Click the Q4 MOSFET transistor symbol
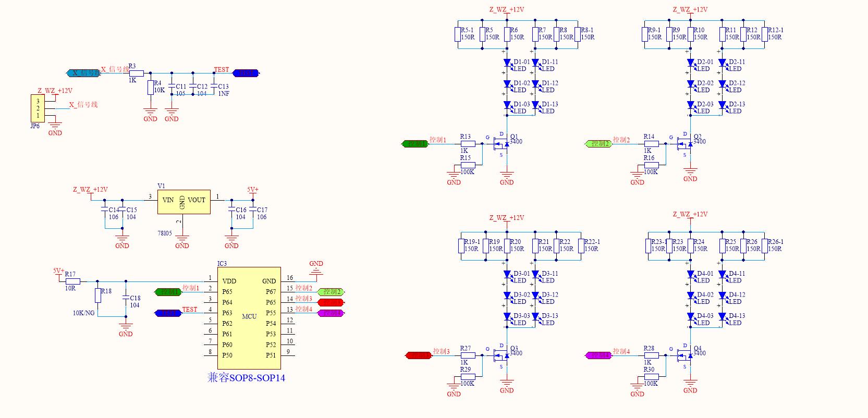The width and height of the screenshot is (868, 418). click(x=686, y=356)
